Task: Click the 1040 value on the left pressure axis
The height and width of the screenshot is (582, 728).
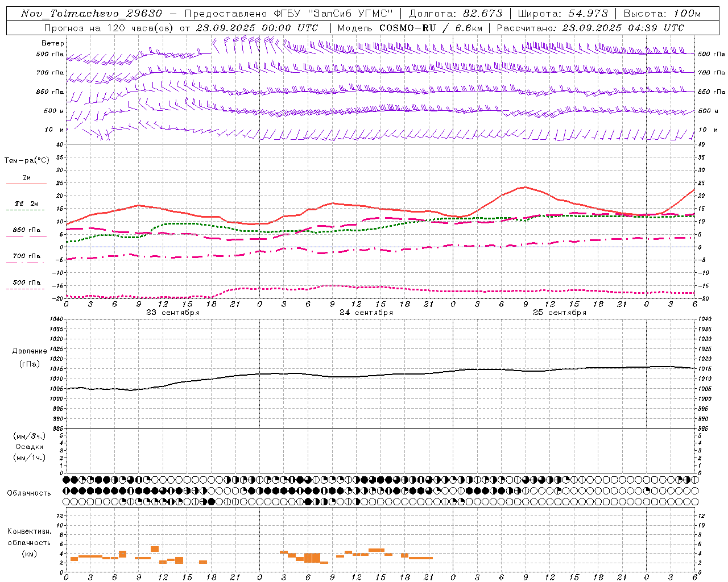Action: tap(56, 319)
